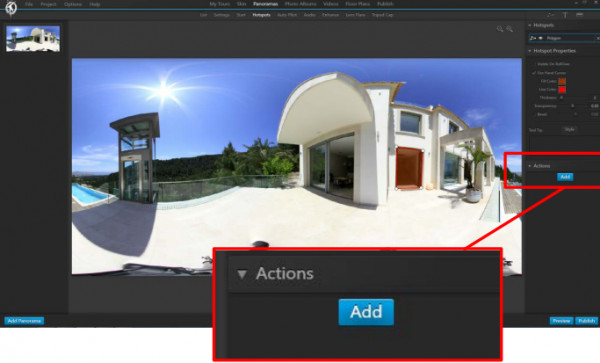Click the Preview button
This screenshot has width=600, height=363.
point(561,321)
